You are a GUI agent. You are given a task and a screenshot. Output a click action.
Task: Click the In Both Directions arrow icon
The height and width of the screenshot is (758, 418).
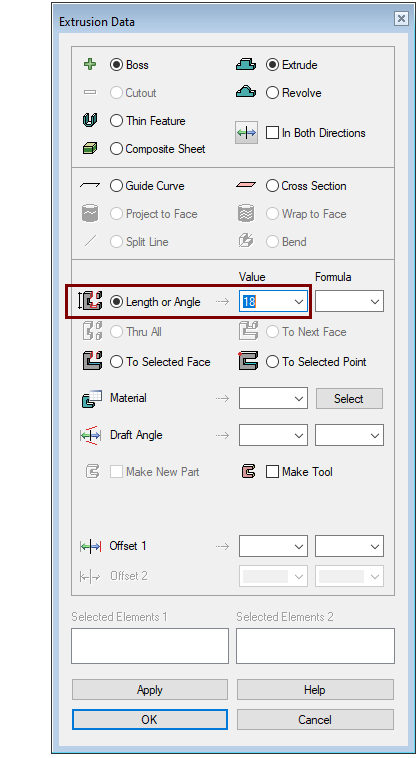click(x=246, y=133)
